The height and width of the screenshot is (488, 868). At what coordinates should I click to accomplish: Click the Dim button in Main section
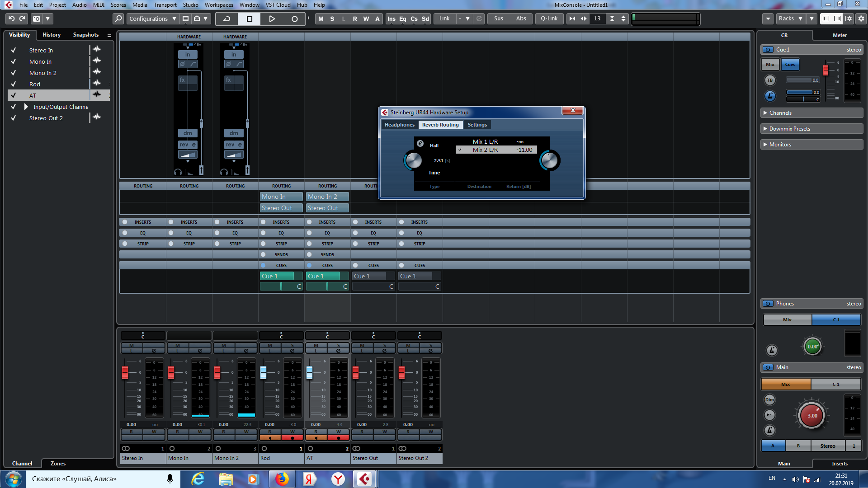[x=769, y=400]
